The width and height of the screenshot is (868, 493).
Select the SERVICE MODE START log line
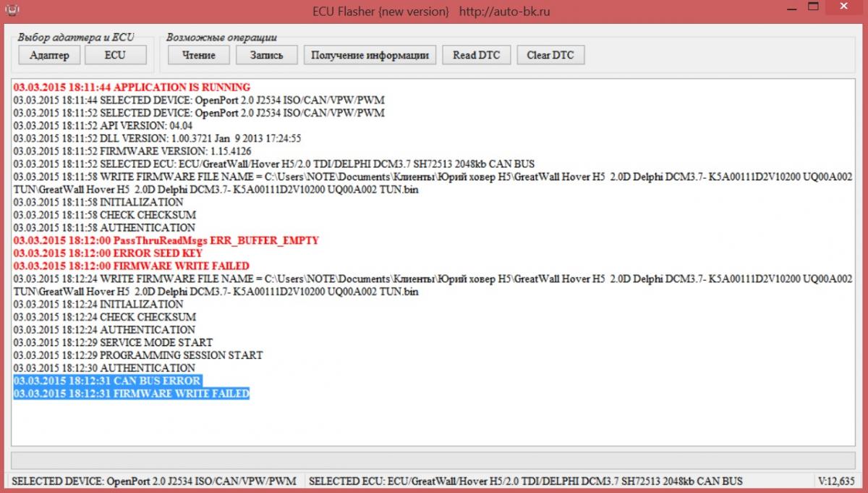(113, 342)
